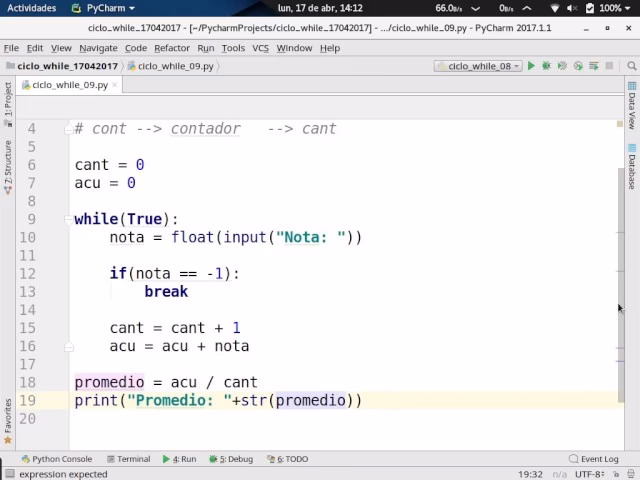The width and height of the screenshot is (640, 480).
Task: Click the error stripe indicator square
Action: [620, 124]
